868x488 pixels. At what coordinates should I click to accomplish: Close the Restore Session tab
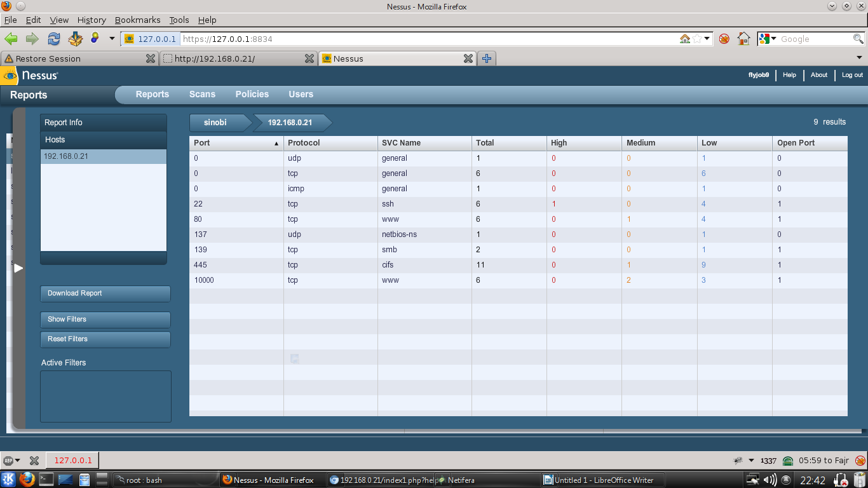[151, 58]
